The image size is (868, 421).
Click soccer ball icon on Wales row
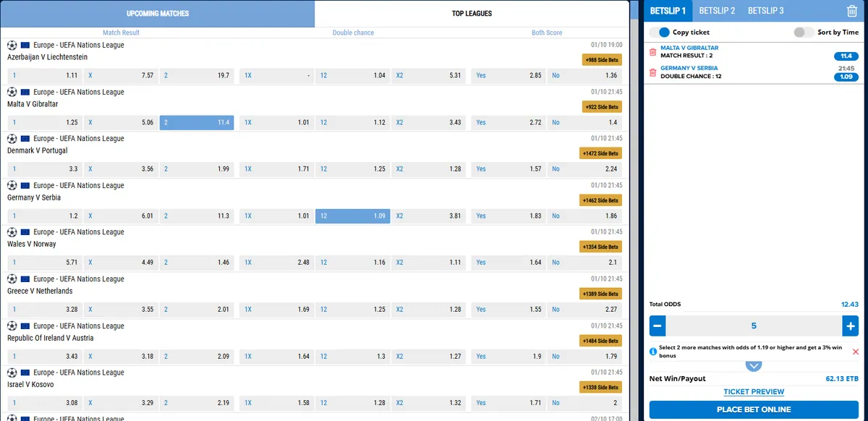pyautogui.click(x=12, y=232)
